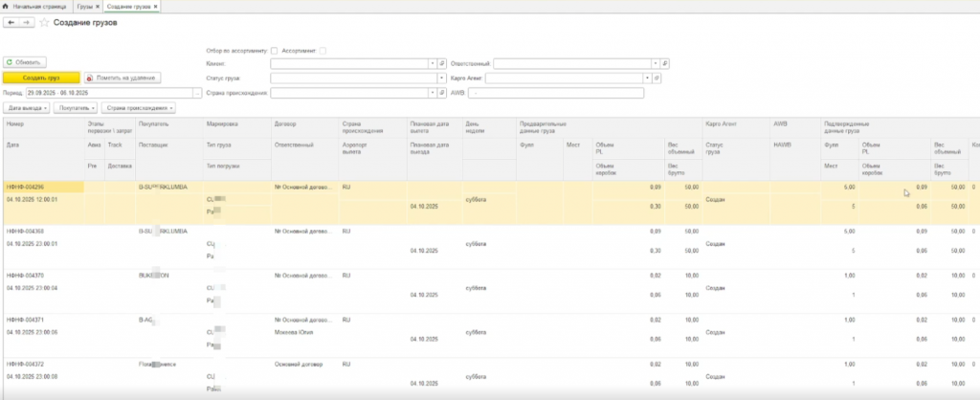The image size is (980, 400).
Task: Click into the AWB input field
Action: point(555,93)
